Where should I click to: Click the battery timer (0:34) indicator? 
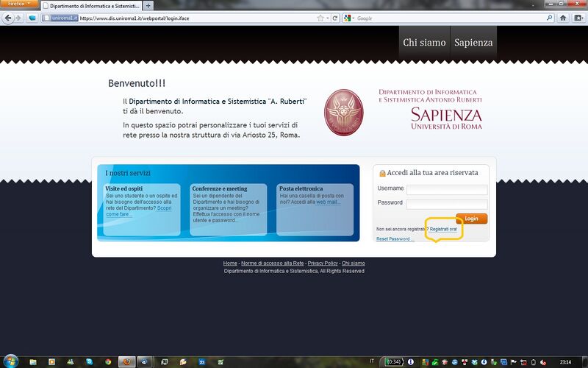click(394, 362)
